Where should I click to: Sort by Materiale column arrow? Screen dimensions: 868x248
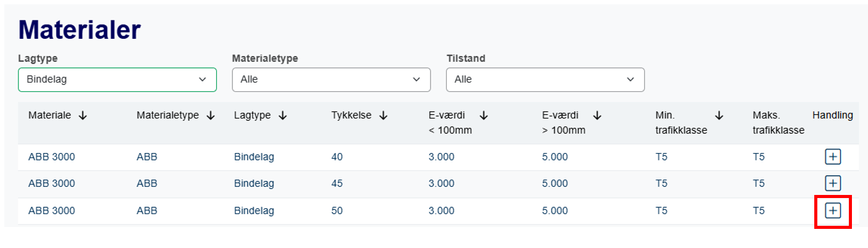click(83, 116)
